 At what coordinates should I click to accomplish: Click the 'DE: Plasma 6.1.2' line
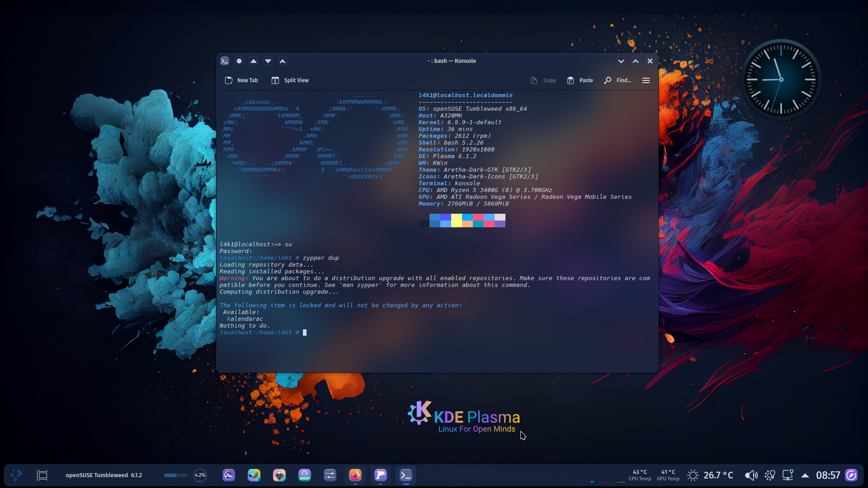447,156
